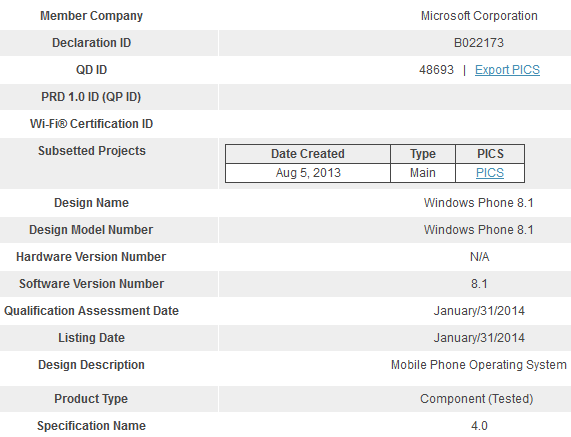571x437 pixels.
Task: Select the Listing Date label
Action: coord(91,338)
